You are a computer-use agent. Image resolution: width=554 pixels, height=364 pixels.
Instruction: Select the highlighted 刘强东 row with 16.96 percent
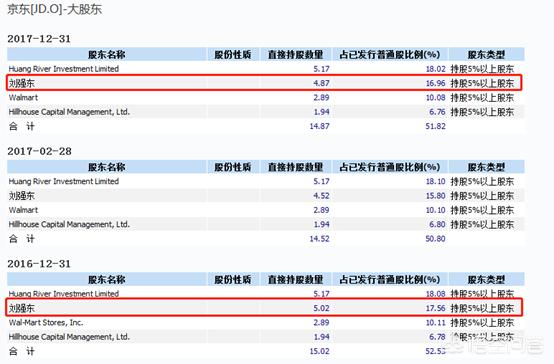pos(264,83)
